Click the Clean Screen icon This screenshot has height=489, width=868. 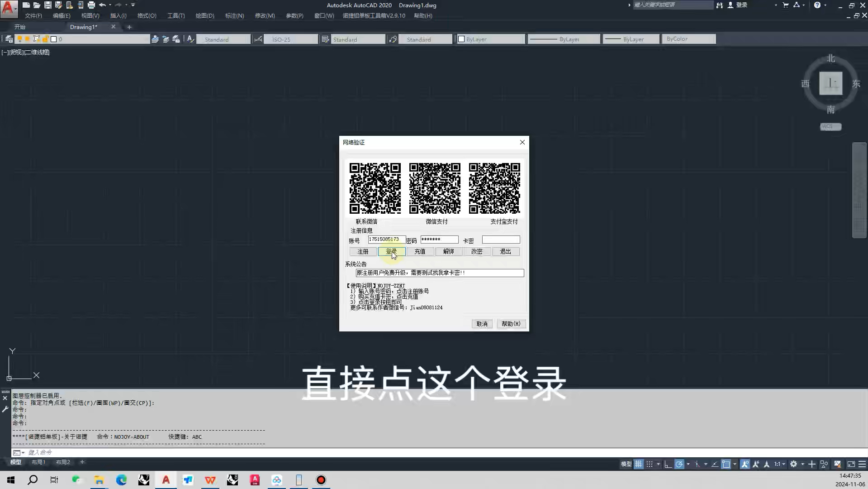click(851, 464)
